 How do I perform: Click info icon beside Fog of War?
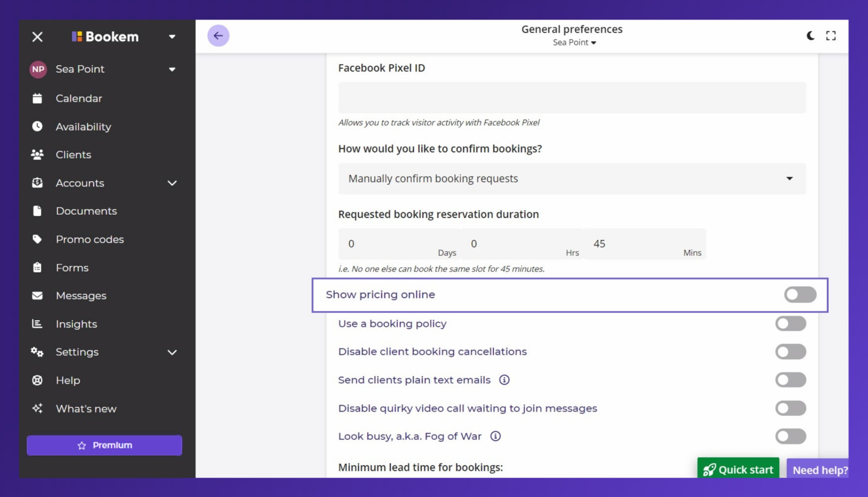[495, 436]
